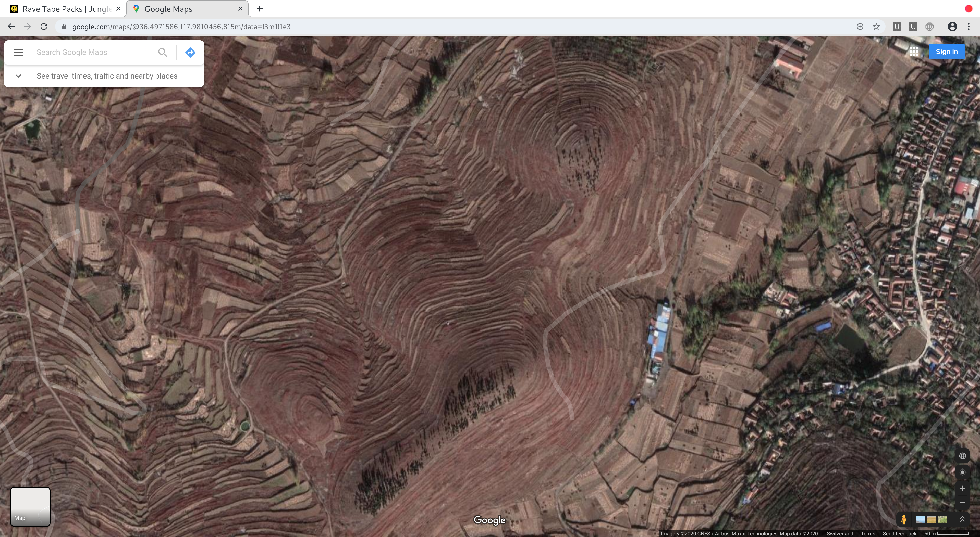This screenshot has height=537, width=980.
Task: Expand the imagery strip with chevrons
Action: pyautogui.click(x=962, y=519)
